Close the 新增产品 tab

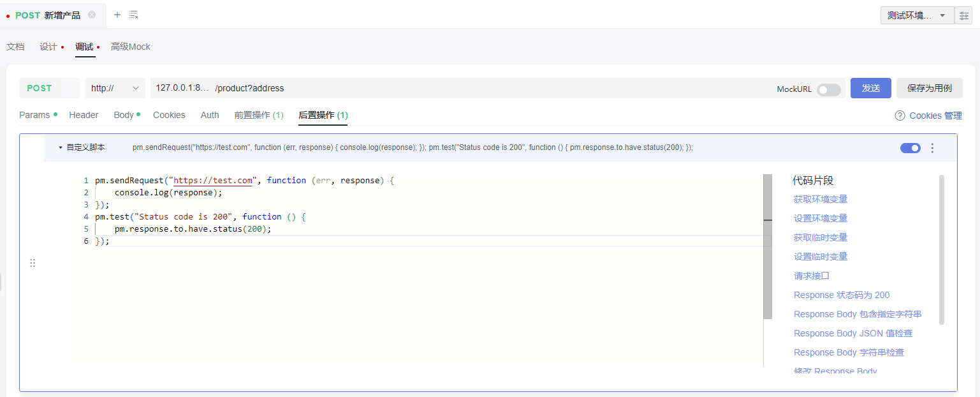(92, 15)
